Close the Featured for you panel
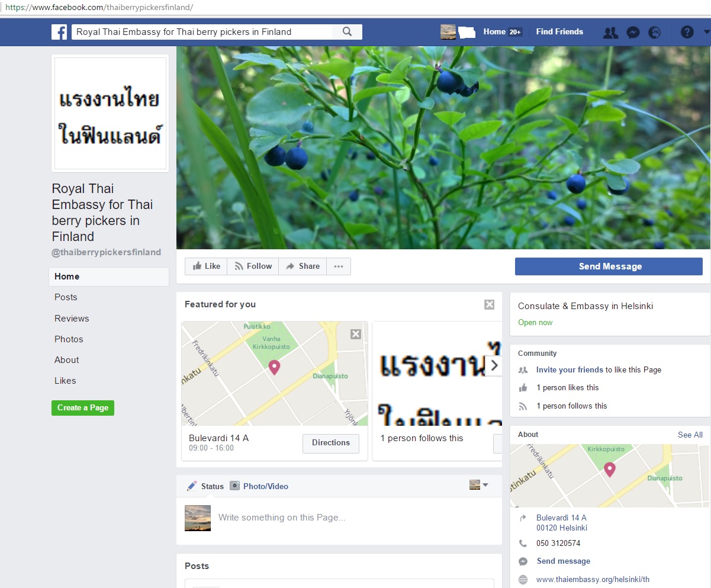Screen dimensions: 711x588 pos(489,304)
